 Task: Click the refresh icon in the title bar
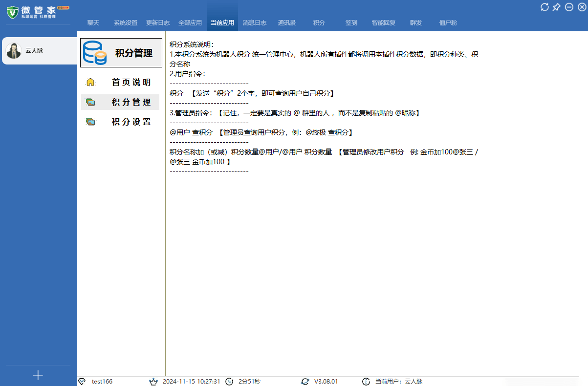(544, 7)
